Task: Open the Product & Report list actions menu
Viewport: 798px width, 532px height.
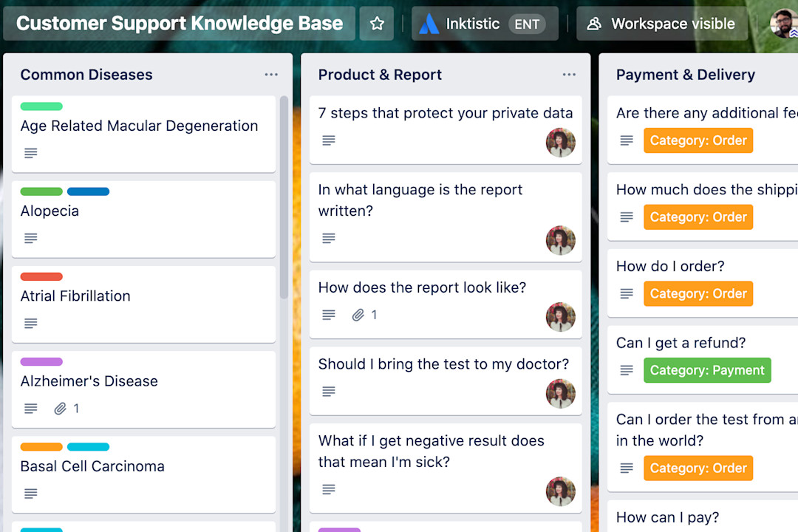Action: pyautogui.click(x=569, y=74)
